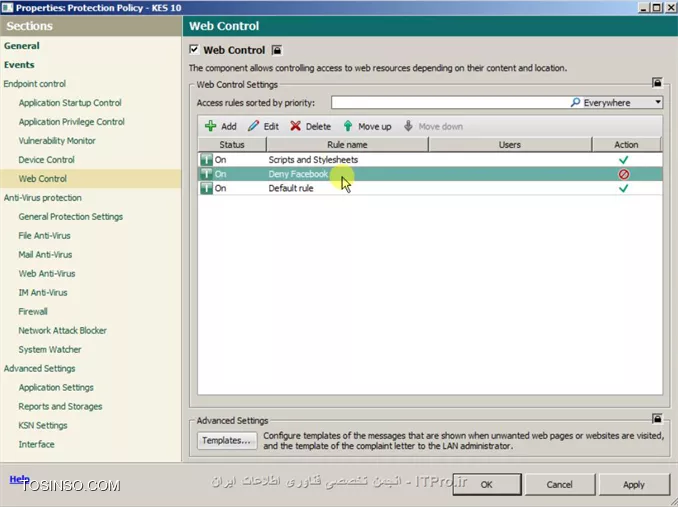Click lock icon of Advanced Settings group
678x507 pixels.
(x=657, y=418)
